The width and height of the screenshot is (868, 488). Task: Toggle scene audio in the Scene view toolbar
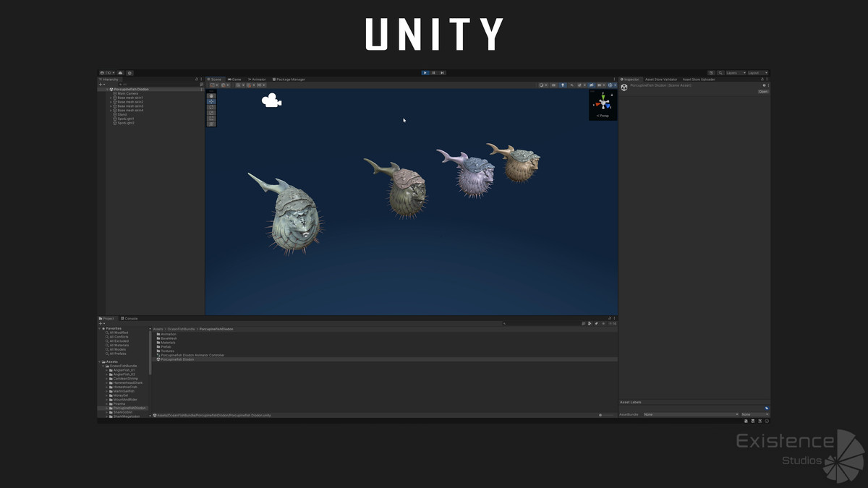pos(571,85)
